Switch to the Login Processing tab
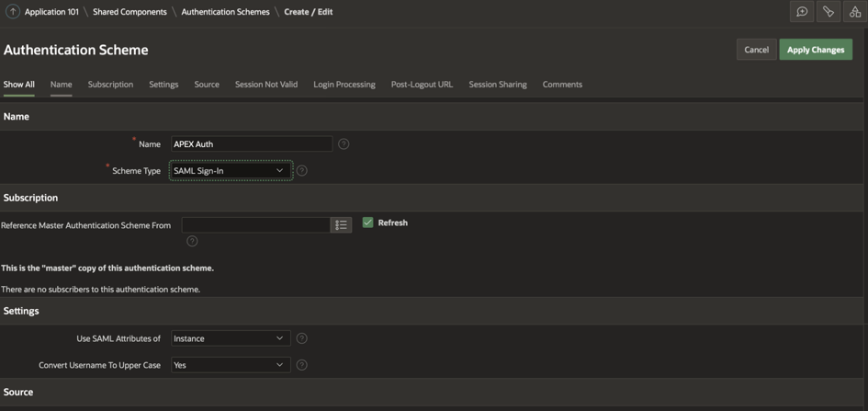This screenshot has height=411, width=868. 344,85
